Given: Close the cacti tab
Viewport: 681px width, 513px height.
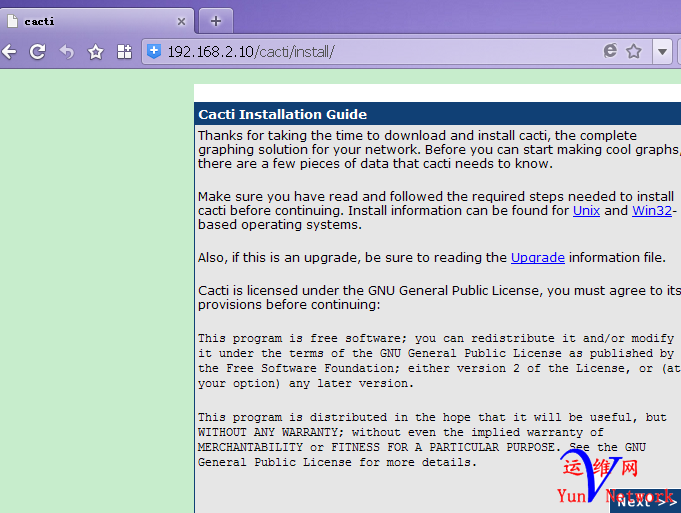Looking at the screenshot, I should click(x=182, y=21).
